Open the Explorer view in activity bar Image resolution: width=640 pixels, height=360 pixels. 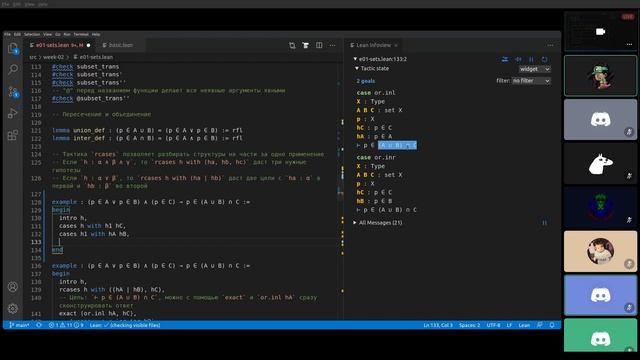[13, 49]
